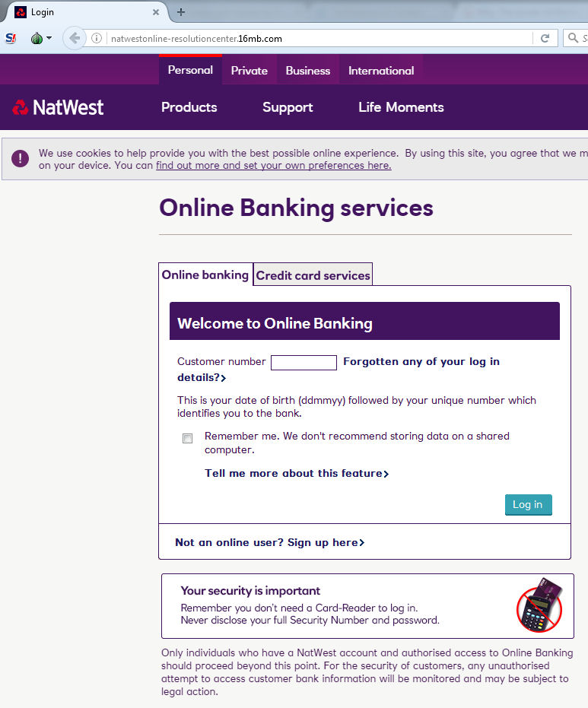Click the site information icon in address bar

tap(97, 38)
